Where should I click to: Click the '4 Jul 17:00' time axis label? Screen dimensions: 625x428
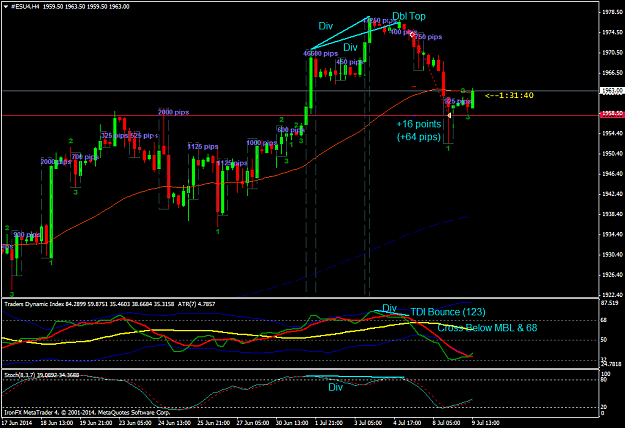[407, 423]
